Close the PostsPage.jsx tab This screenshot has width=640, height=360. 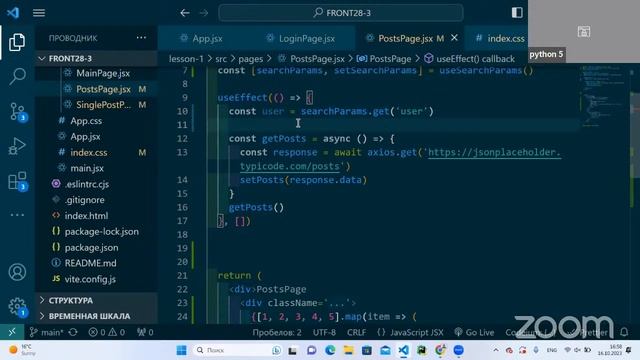(x=454, y=38)
